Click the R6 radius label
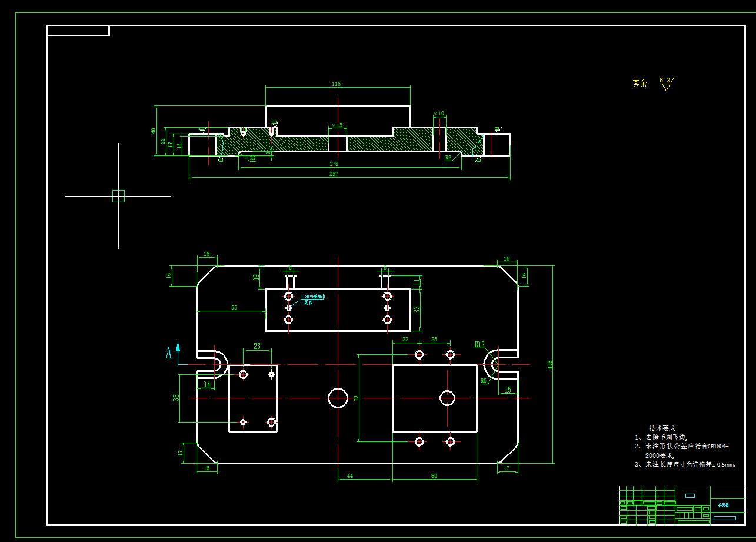 tap(484, 381)
